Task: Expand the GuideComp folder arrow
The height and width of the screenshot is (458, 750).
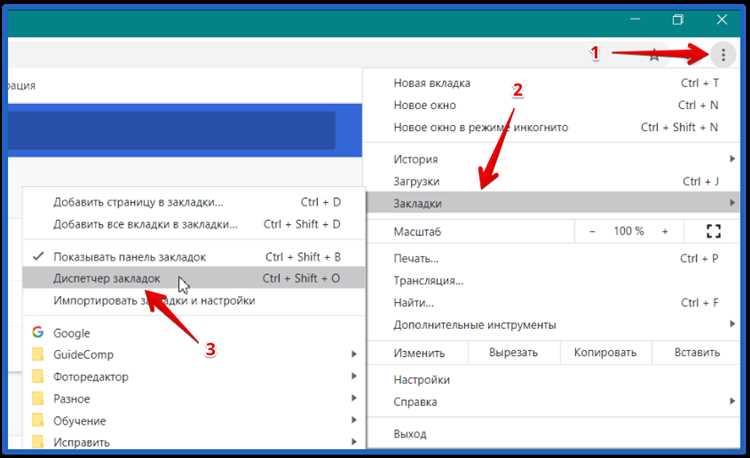Action: 354,354
